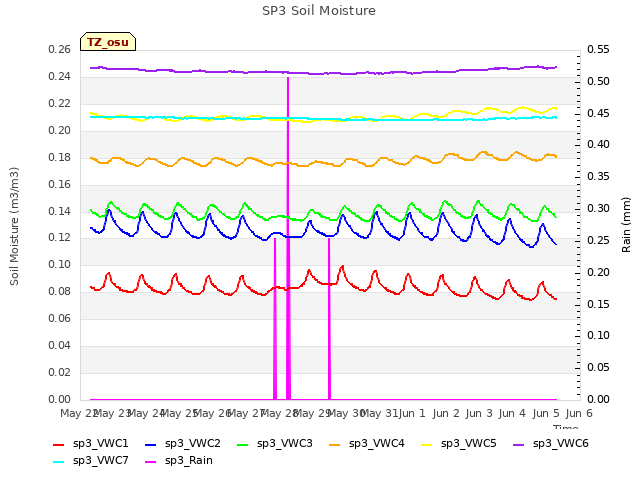Click the sp3_VWC6 legend label
Image resolution: width=640 pixels, height=480 pixels.
[x=560, y=444]
